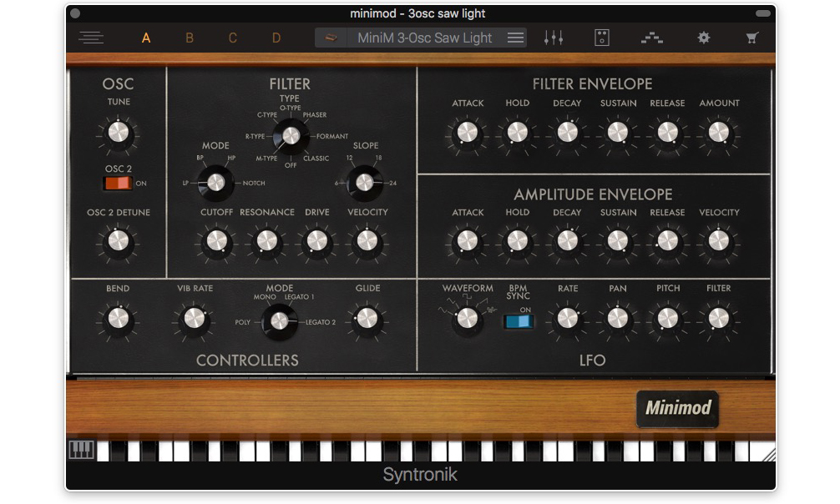Click the POLY mode label

(243, 322)
